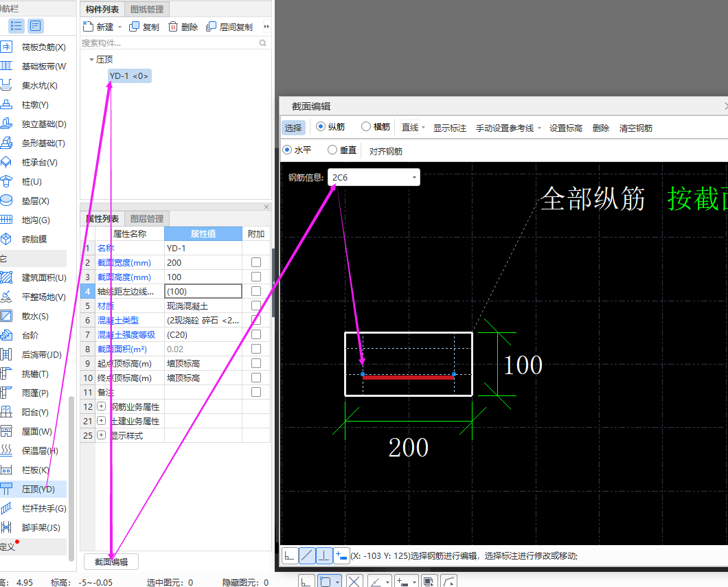Click 清空钢筋 in section editor

click(x=635, y=128)
